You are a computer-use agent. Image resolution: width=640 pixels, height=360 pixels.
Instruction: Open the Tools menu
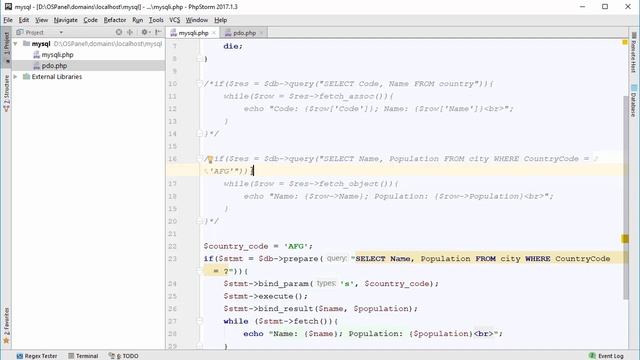[156, 20]
